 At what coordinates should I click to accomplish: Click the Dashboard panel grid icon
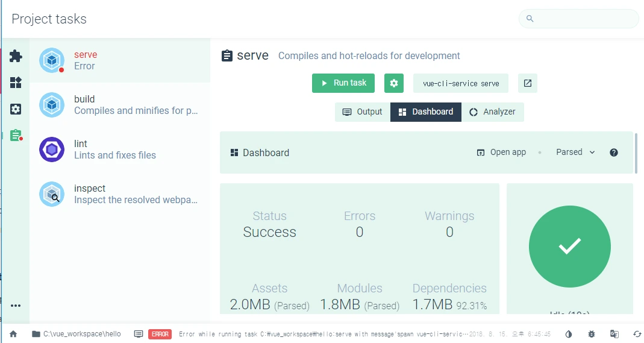[x=234, y=153]
